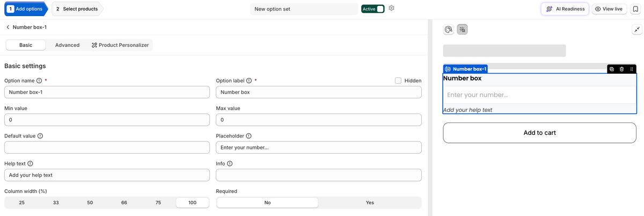
Task: Click the Min value input field
Action: [107, 120]
